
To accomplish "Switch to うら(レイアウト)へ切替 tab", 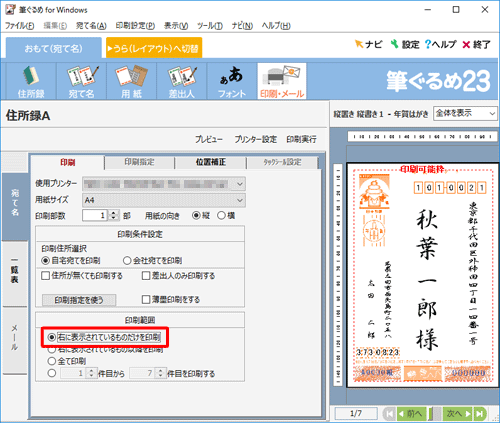I will click(154, 48).
